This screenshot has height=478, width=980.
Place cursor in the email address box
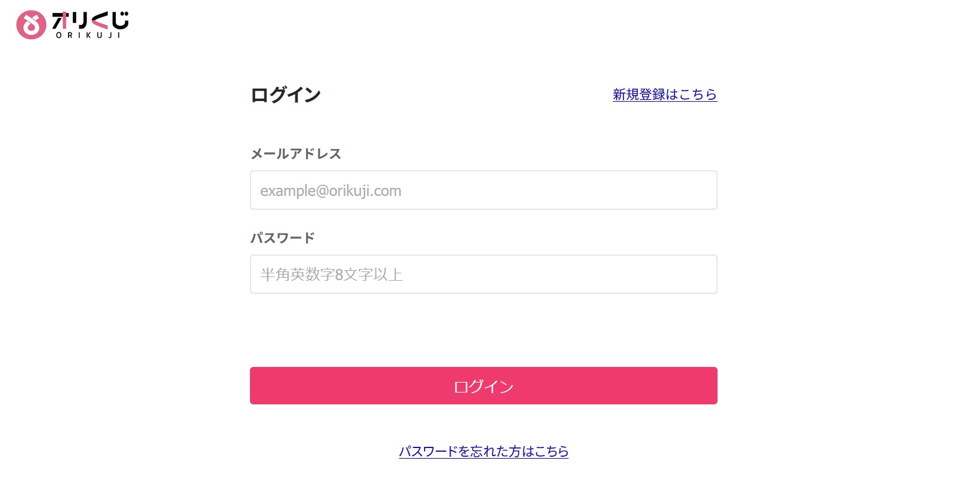[x=484, y=190]
